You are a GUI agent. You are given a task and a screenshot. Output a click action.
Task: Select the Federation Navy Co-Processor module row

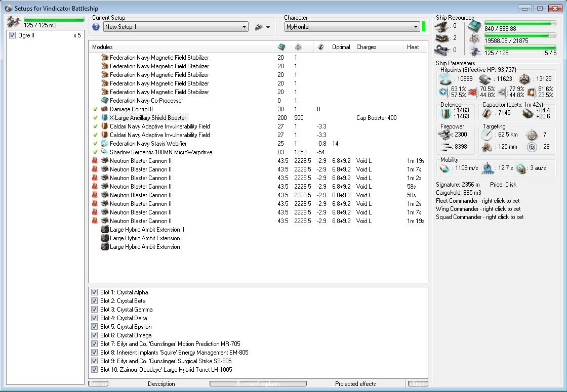tap(258, 101)
